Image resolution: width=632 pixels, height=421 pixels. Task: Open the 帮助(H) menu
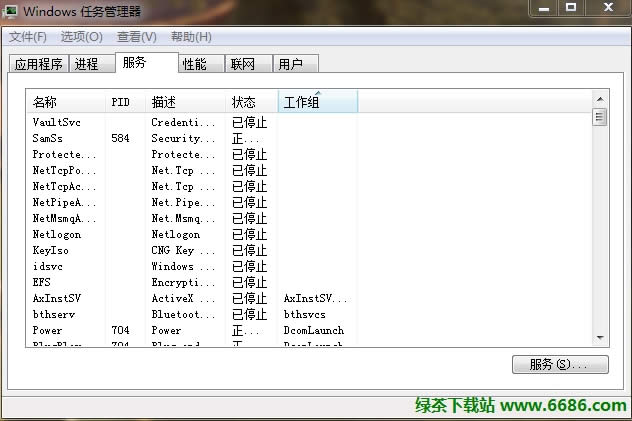[x=191, y=37]
